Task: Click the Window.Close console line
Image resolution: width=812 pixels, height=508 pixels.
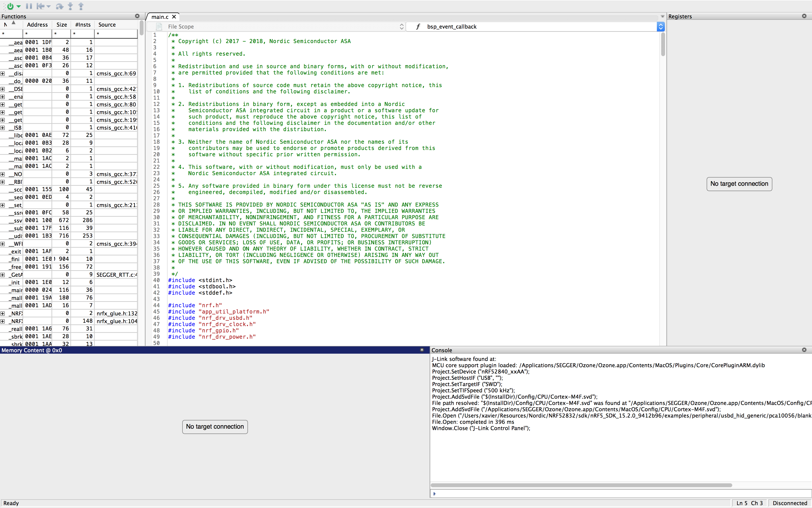Action: [x=481, y=428]
